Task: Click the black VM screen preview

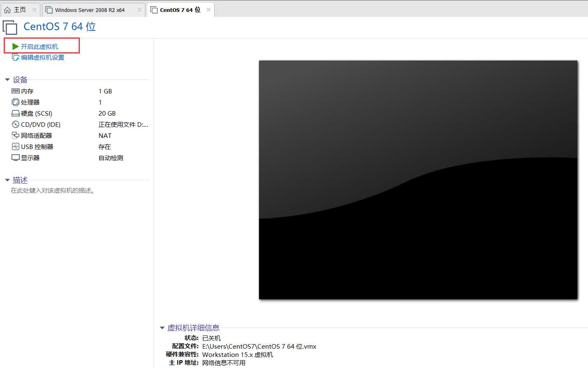Action: [x=418, y=180]
